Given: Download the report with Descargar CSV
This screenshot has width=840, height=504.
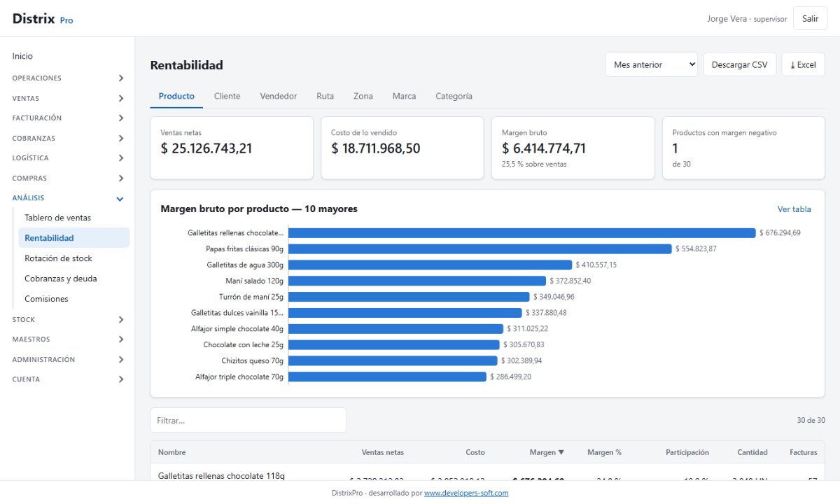Looking at the screenshot, I should point(740,64).
